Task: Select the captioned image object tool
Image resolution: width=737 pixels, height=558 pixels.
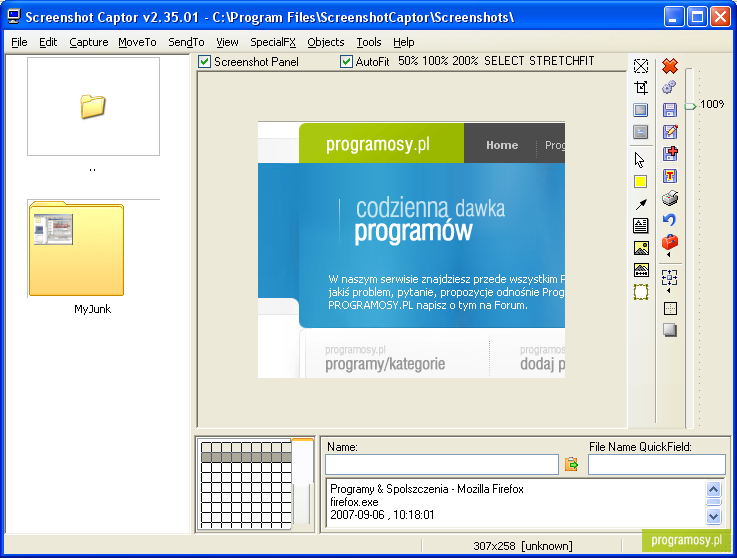Action: pyautogui.click(x=641, y=270)
